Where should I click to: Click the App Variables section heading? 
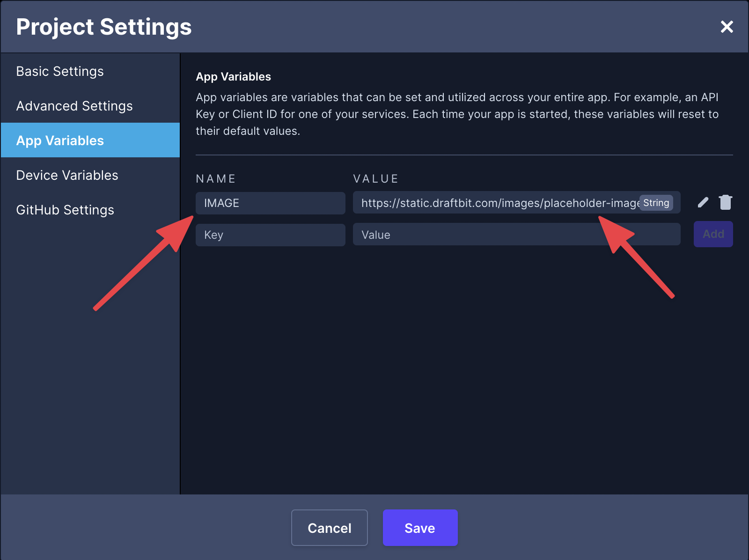coord(233,77)
